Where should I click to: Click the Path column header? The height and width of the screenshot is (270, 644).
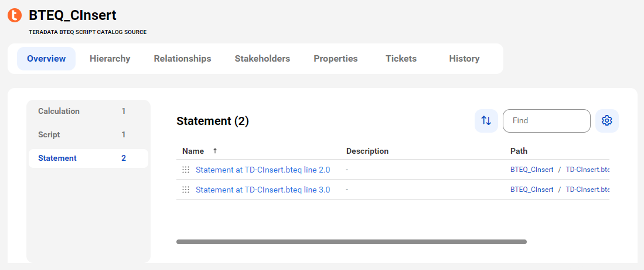click(519, 151)
